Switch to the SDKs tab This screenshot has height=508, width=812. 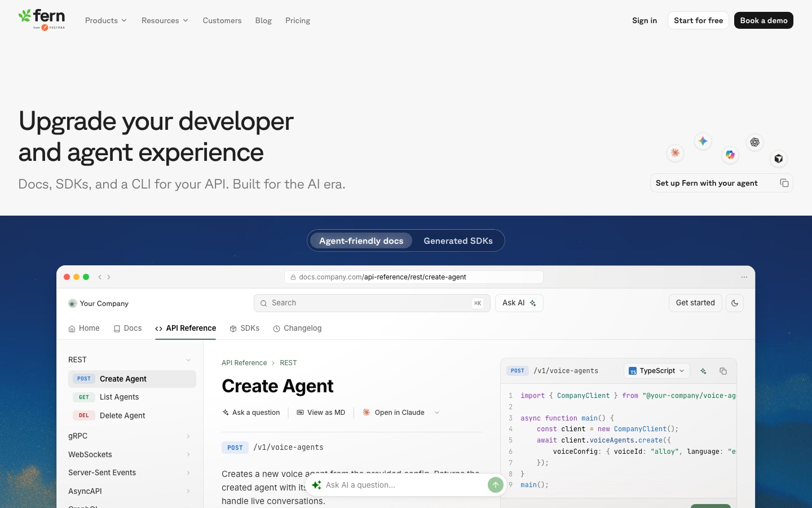[x=245, y=329]
